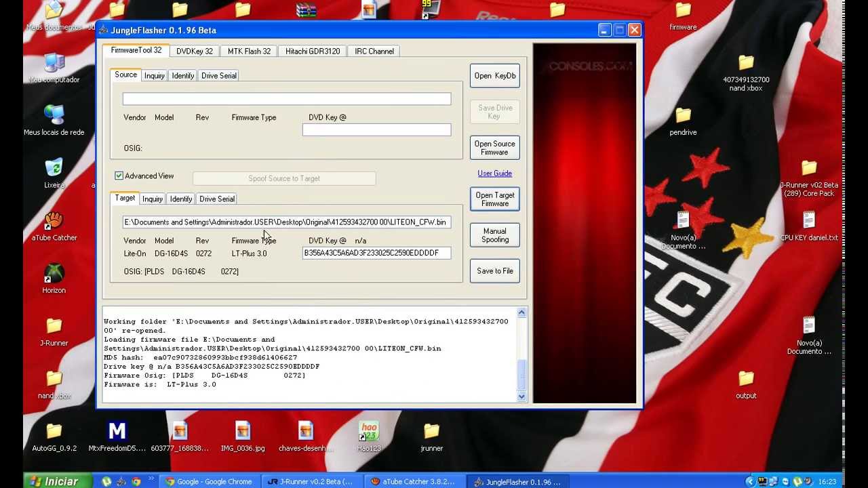Open the Hitachi GDR3120 tab
Viewport: 868px width, 488px height.
point(313,51)
